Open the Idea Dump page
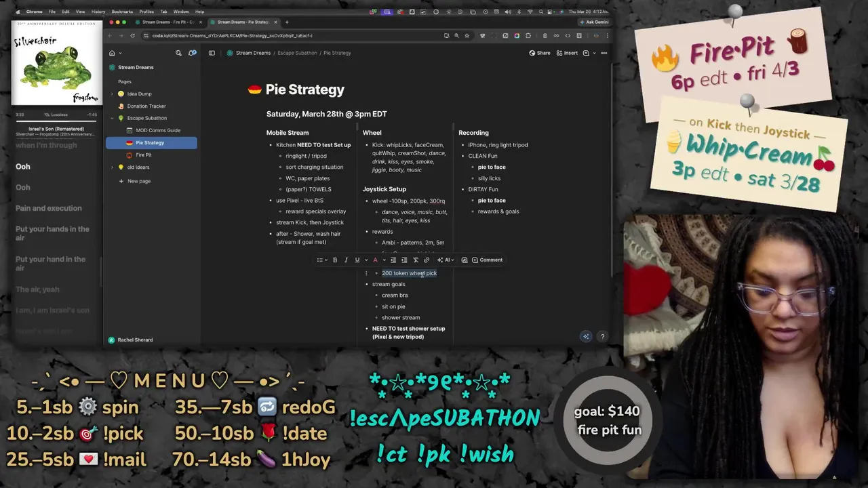This screenshot has height=488, width=868. [x=139, y=94]
